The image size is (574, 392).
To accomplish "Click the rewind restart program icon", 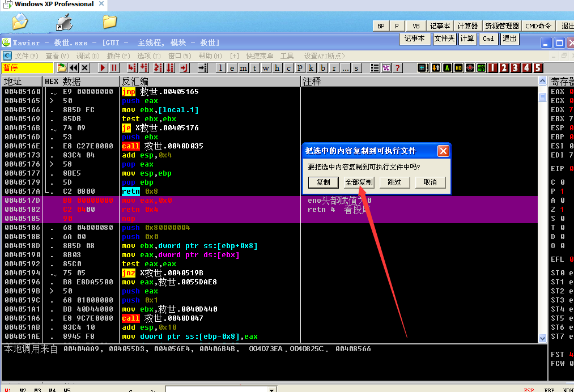I will click(x=74, y=68).
